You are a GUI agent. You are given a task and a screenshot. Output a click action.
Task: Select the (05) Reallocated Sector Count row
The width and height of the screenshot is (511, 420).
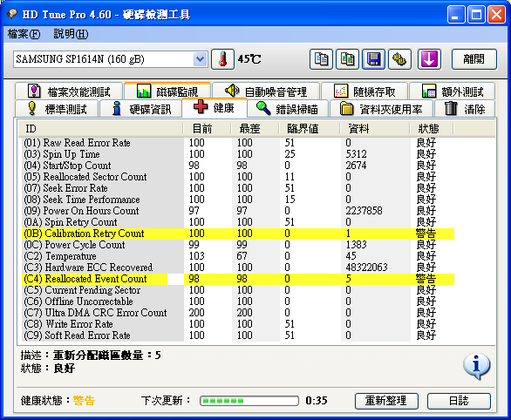(238, 177)
